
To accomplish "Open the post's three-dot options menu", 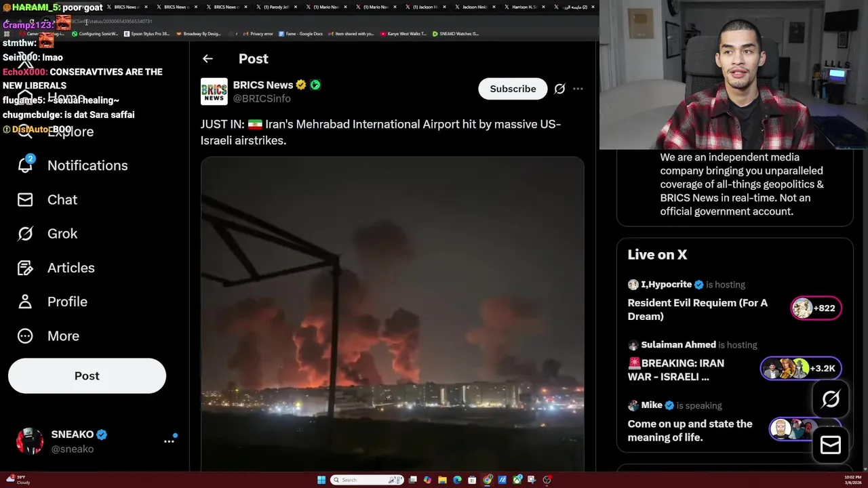I will point(578,89).
